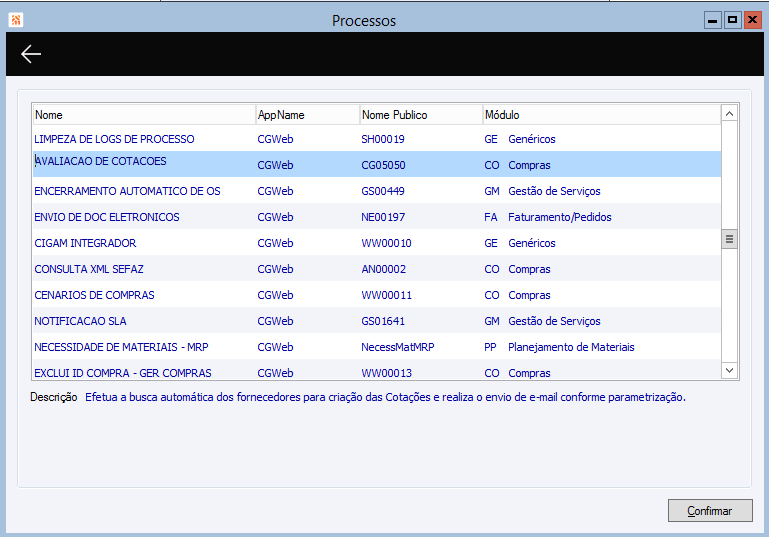Screen dimensions: 769x537
Task: Click the scrollbar thumb of the list
Action: point(729,239)
